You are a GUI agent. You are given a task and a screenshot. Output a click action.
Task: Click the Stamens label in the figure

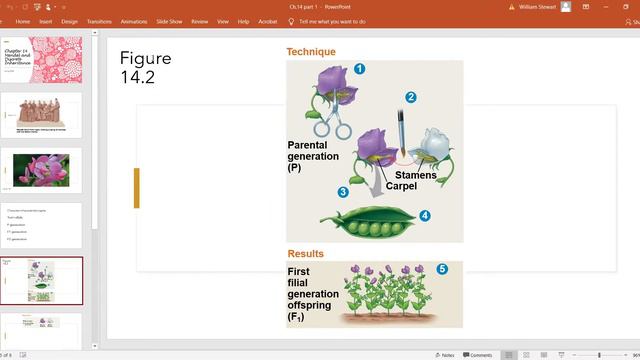[416, 175]
